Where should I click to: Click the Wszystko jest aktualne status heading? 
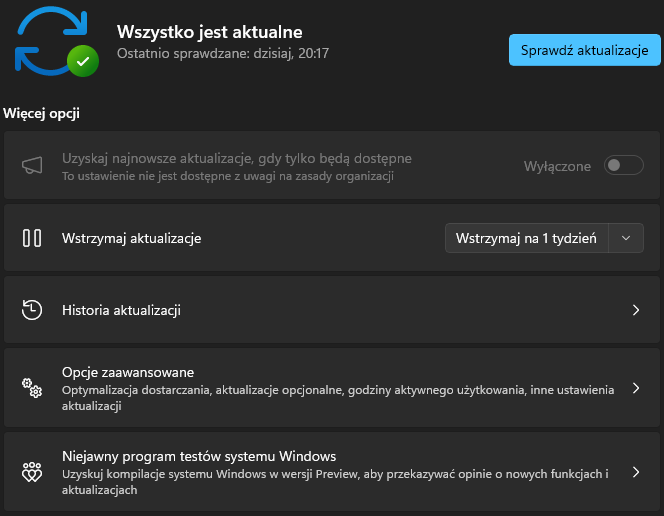tap(209, 32)
